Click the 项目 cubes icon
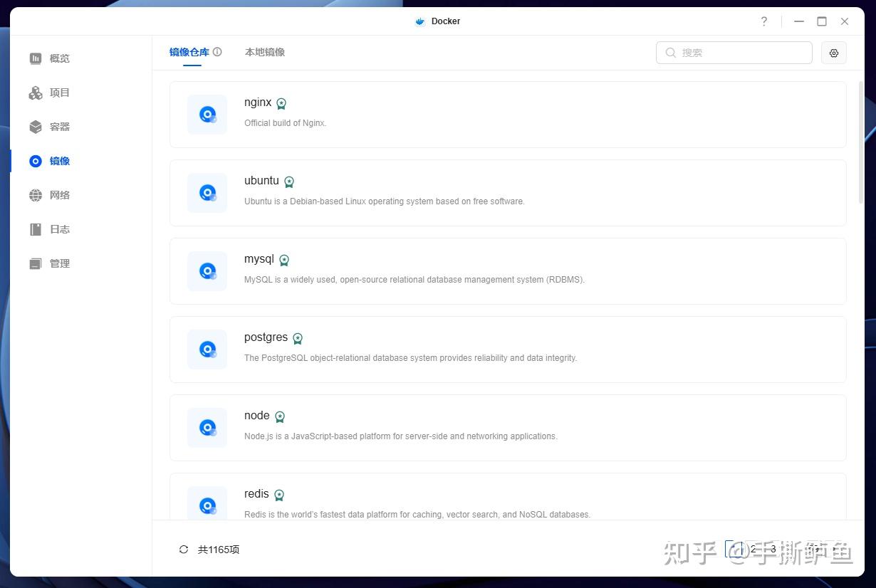 (x=36, y=93)
